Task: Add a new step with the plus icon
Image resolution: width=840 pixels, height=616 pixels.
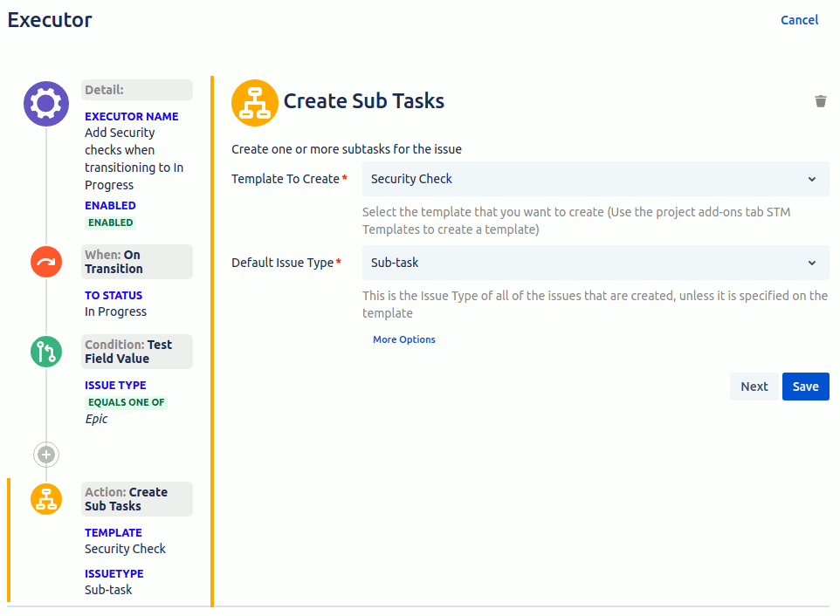Action: [x=45, y=454]
